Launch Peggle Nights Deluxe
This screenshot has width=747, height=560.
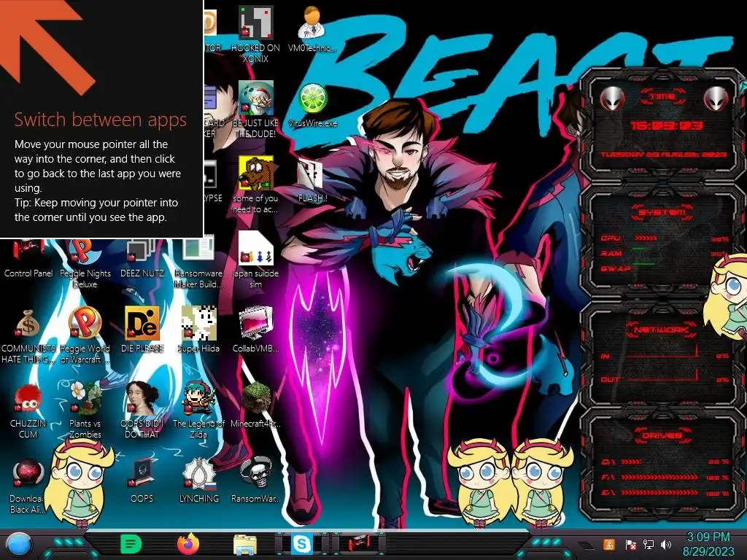[x=85, y=262]
